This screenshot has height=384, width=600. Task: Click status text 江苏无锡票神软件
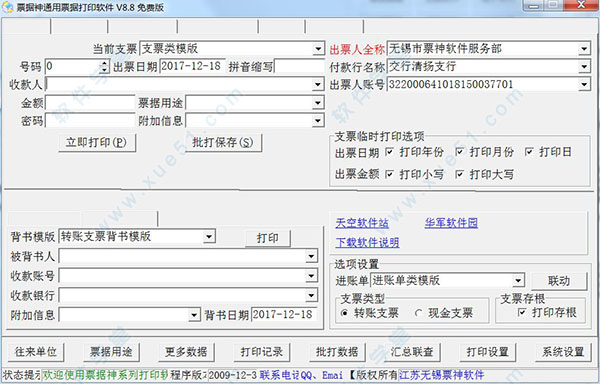tap(442, 375)
